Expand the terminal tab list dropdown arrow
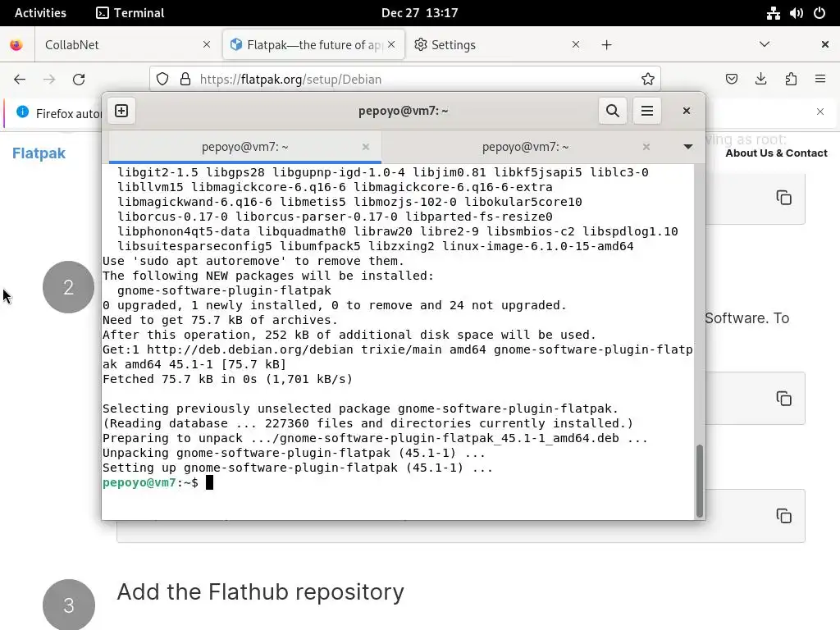The image size is (840, 630). tap(688, 147)
